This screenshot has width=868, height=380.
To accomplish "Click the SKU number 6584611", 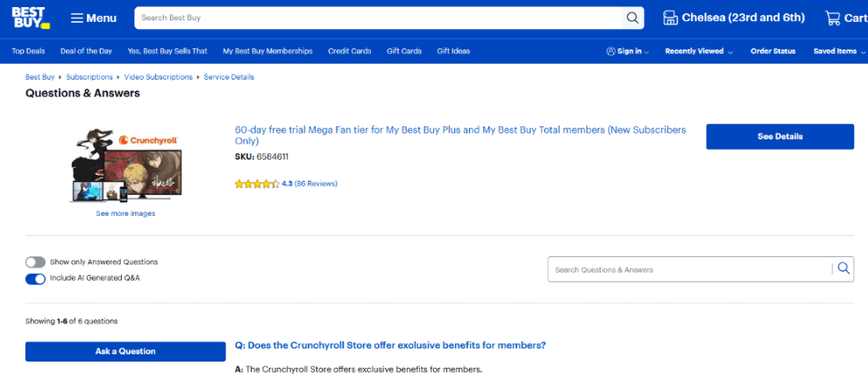I will (273, 157).
